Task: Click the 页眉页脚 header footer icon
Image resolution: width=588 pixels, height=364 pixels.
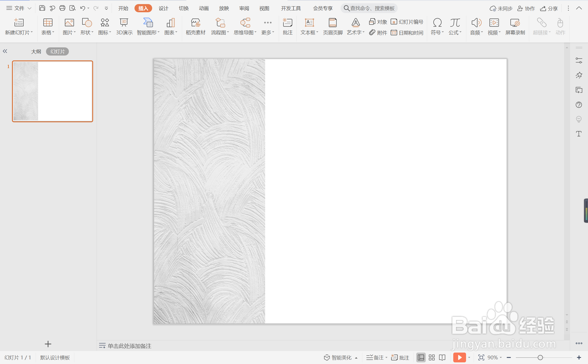Action: 333,26
